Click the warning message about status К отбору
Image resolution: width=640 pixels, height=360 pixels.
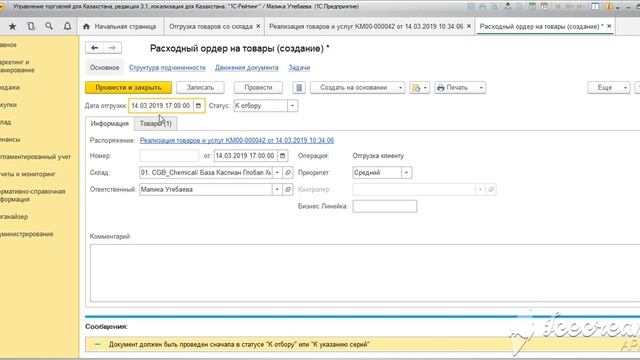tap(239, 344)
